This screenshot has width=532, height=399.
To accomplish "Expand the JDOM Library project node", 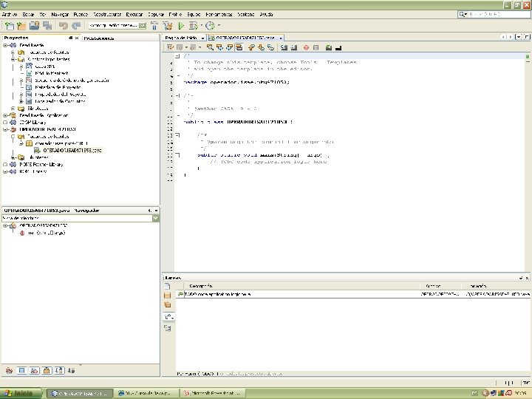I will click(x=5, y=122).
